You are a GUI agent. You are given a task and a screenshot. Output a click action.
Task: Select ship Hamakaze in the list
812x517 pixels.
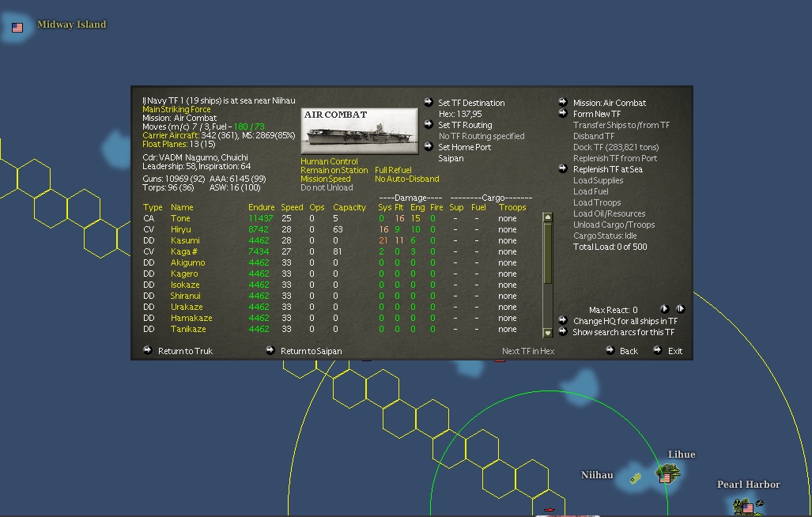[191, 319]
